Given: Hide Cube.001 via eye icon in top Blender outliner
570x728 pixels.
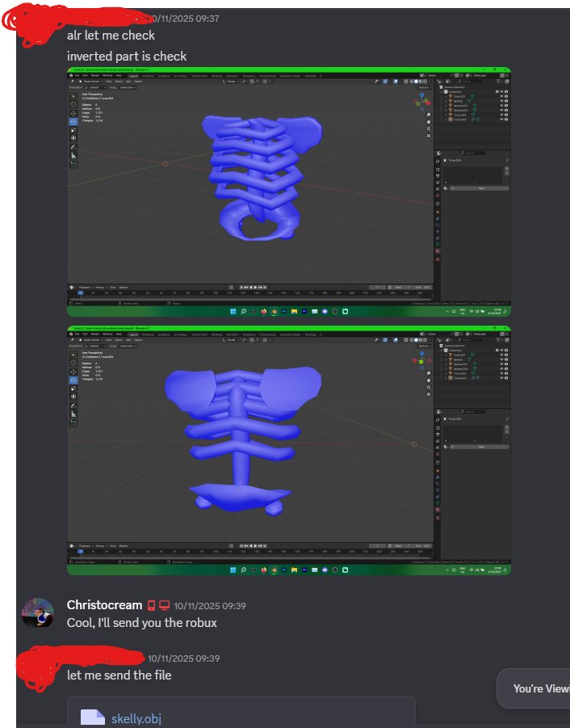Looking at the screenshot, I should coord(501,96).
